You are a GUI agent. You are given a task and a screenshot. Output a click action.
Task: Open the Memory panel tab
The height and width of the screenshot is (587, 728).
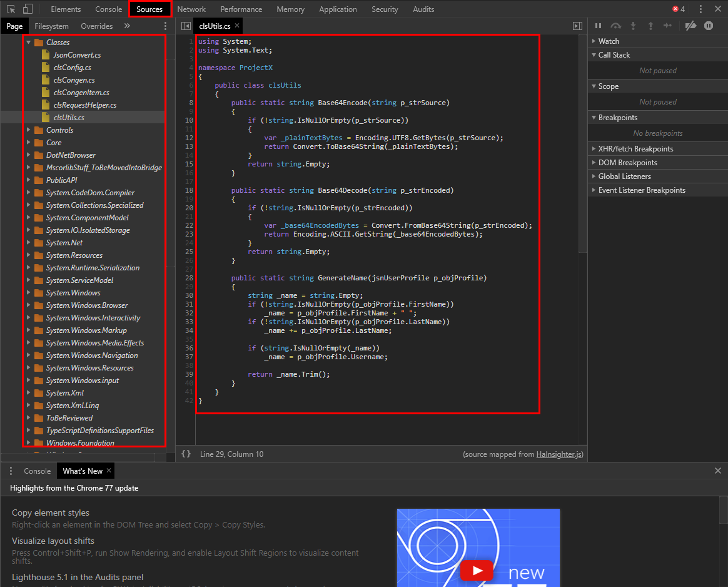click(x=290, y=9)
